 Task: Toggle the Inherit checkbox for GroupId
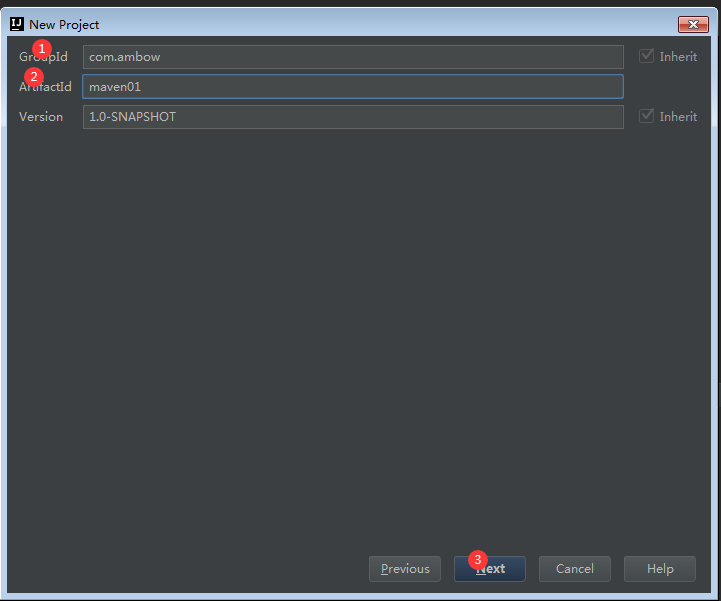tap(646, 56)
